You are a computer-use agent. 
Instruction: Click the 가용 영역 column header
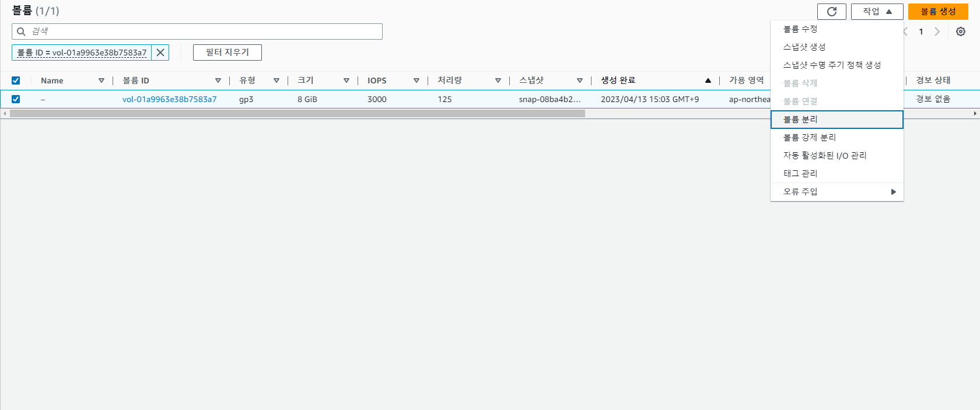coord(747,80)
